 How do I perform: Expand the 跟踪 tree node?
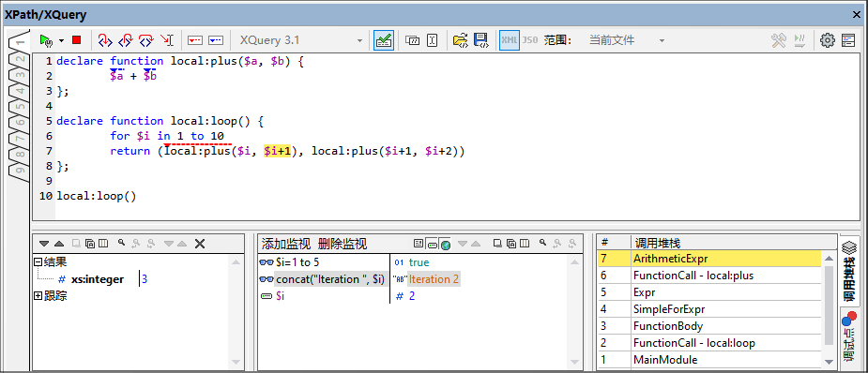point(38,296)
